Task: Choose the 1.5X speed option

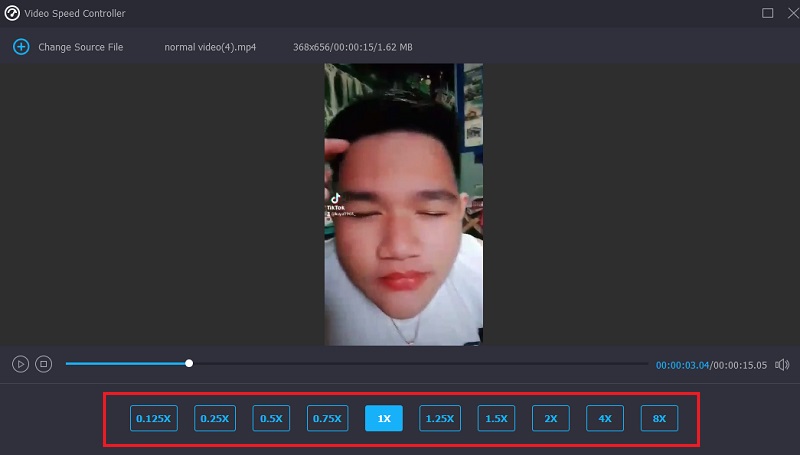Action: coord(497,419)
